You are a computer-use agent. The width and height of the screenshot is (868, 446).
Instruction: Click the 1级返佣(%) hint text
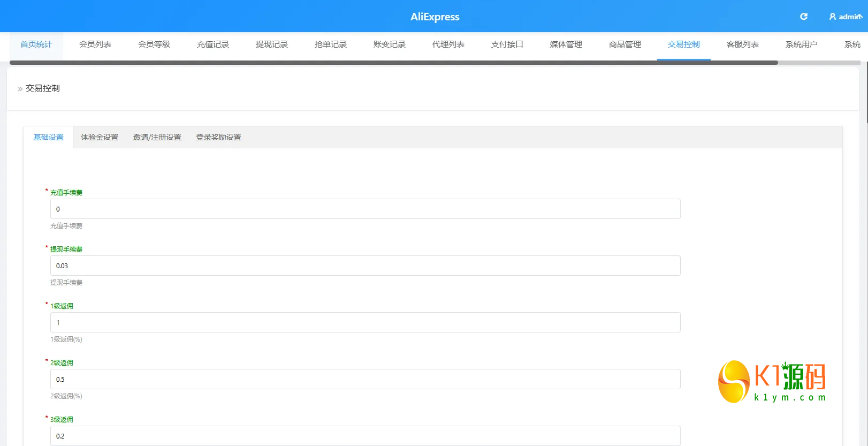[x=66, y=339]
